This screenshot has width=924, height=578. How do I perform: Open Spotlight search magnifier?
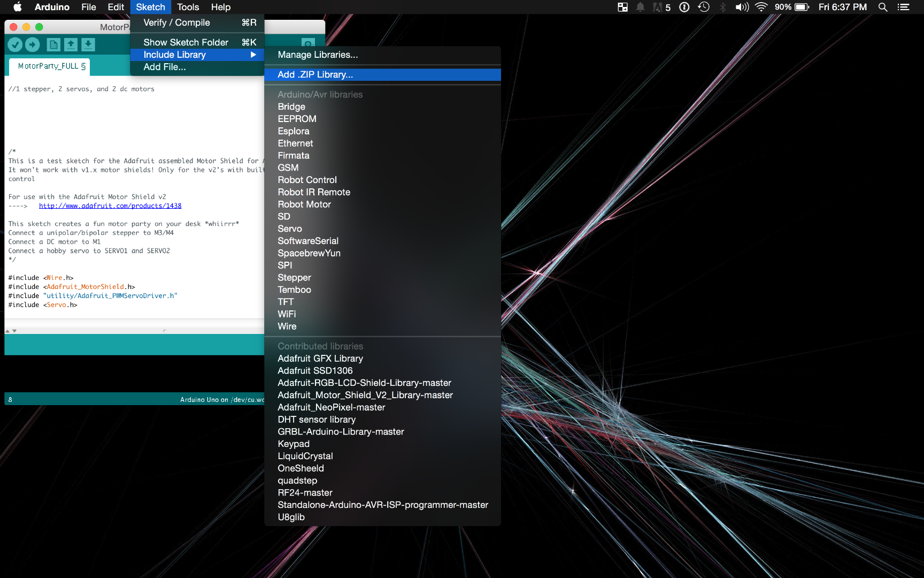coord(883,7)
